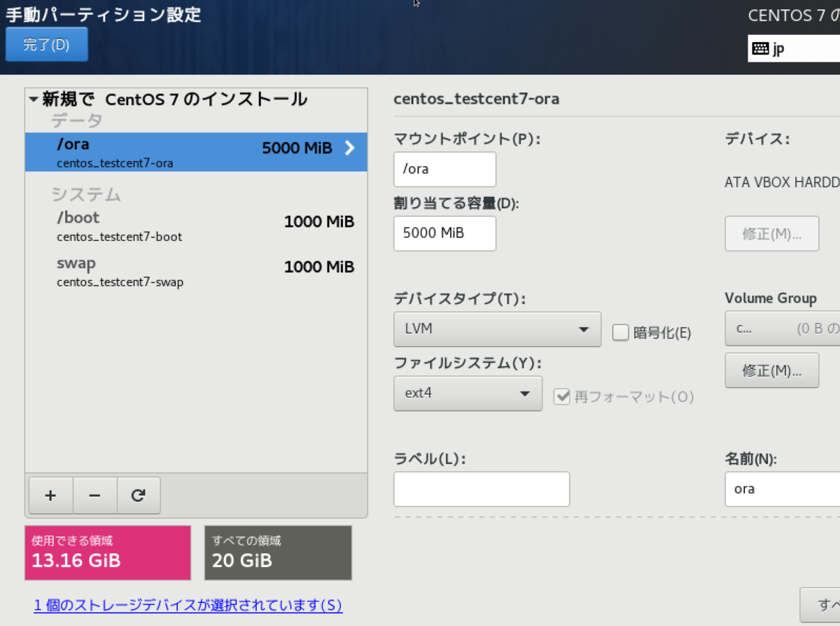Click the 1000 MiB size of /boot
The width and height of the screenshot is (840, 626).
(319, 222)
